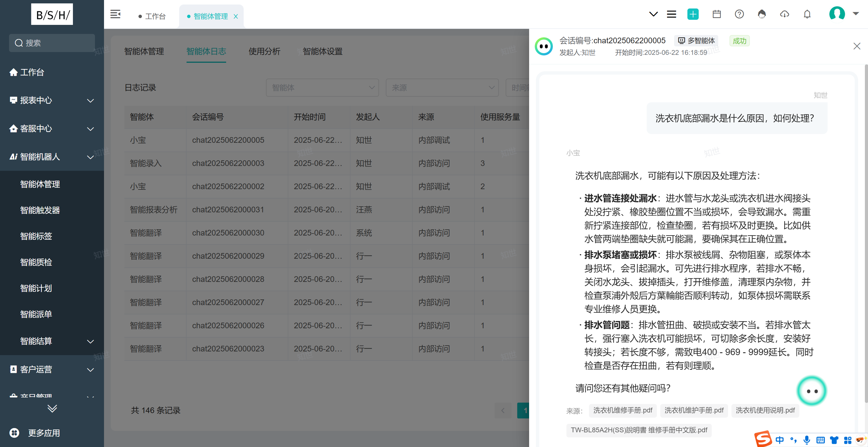This screenshot has width=868, height=447.
Task: Expand 客服中心 menu chevron
Action: pos(90,129)
